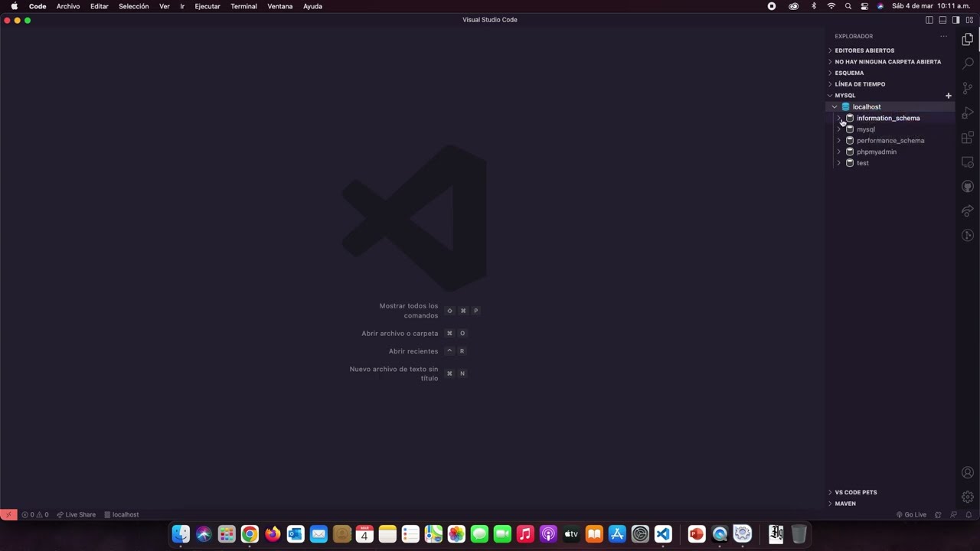980x551 pixels.
Task: Launch Google Chrome from the Dock
Action: 250,534
